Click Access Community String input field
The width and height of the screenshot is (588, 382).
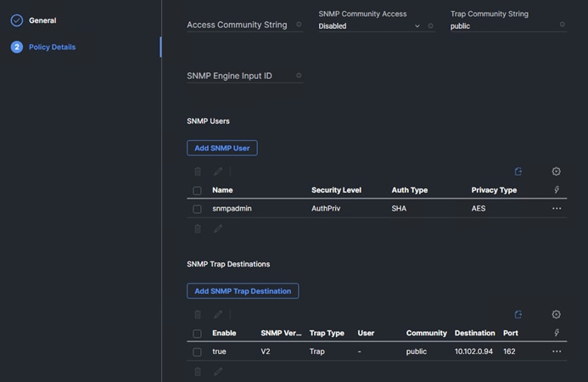[x=245, y=25]
